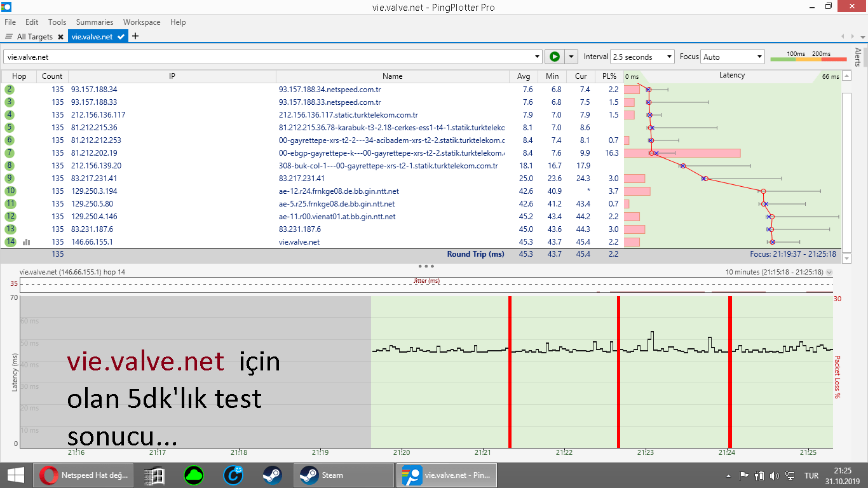The image size is (868, 488).
Task: Sort by the Min column header
Action: point(552,76)
